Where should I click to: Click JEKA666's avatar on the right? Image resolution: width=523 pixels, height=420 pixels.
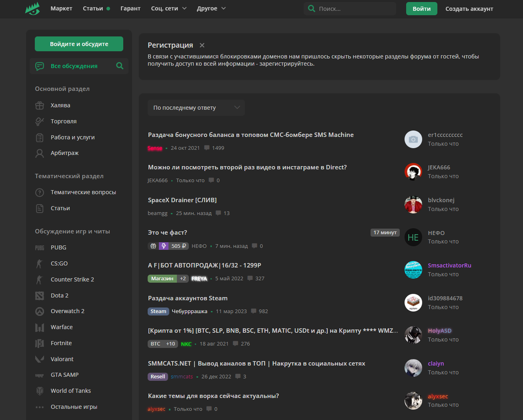[413, 172]
